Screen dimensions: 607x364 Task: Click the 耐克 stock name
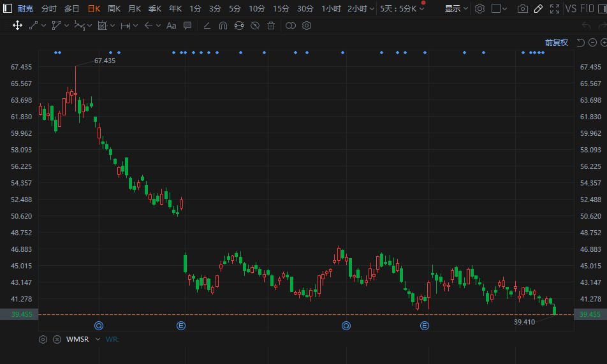click(x=25, y=8)
